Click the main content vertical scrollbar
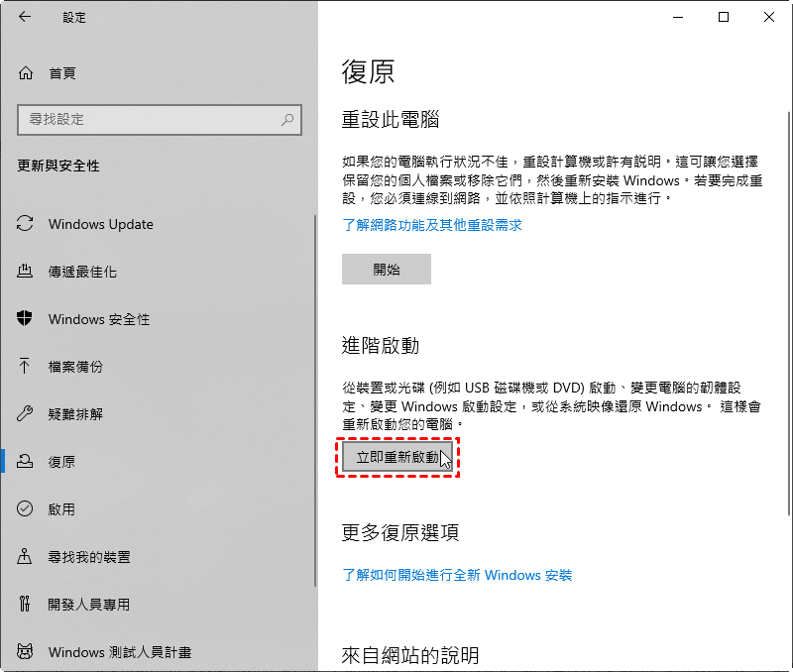The image size is (793, 672). coord(789,313)
